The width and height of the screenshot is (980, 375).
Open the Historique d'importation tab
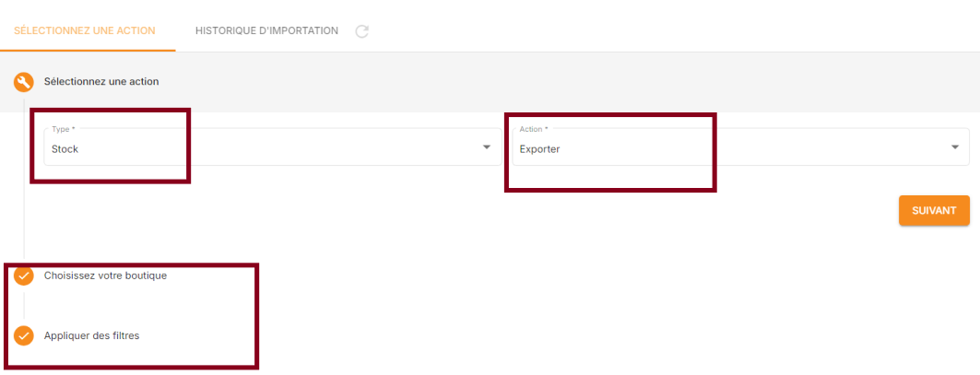pos(266,30)
